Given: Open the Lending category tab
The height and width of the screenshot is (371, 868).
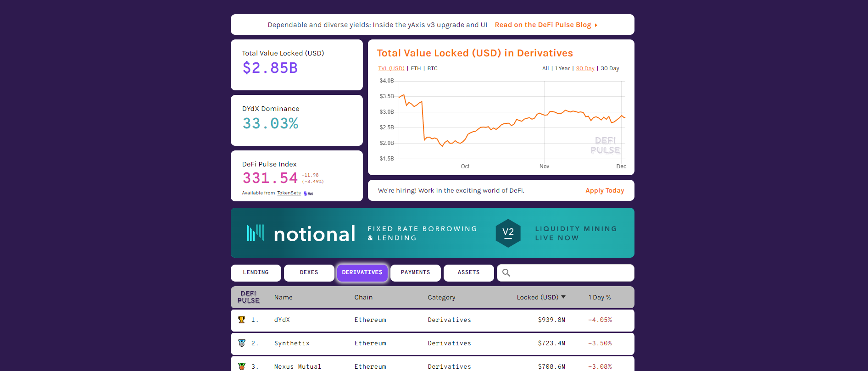Looking at the screenshot, I should click(256, 273).
